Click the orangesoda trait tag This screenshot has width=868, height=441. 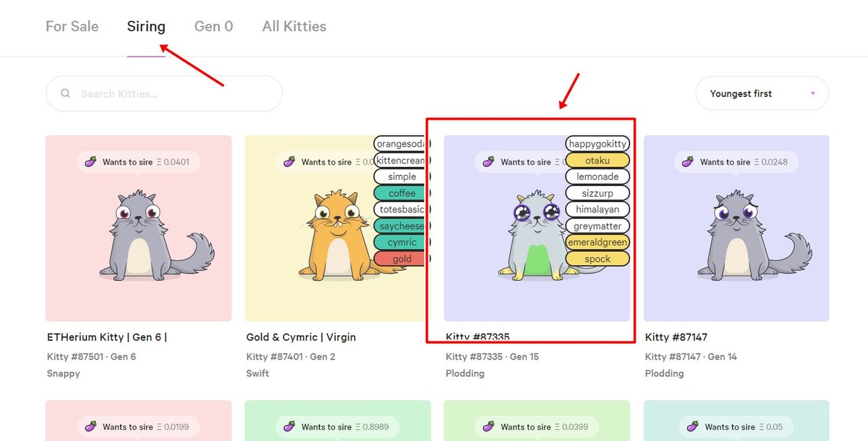tap(402, 144)
